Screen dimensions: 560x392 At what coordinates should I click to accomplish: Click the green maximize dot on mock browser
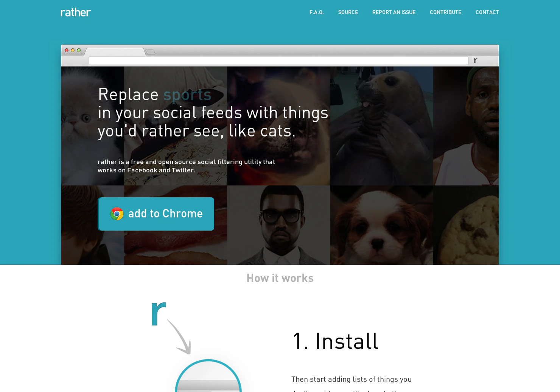click(79, 50)
